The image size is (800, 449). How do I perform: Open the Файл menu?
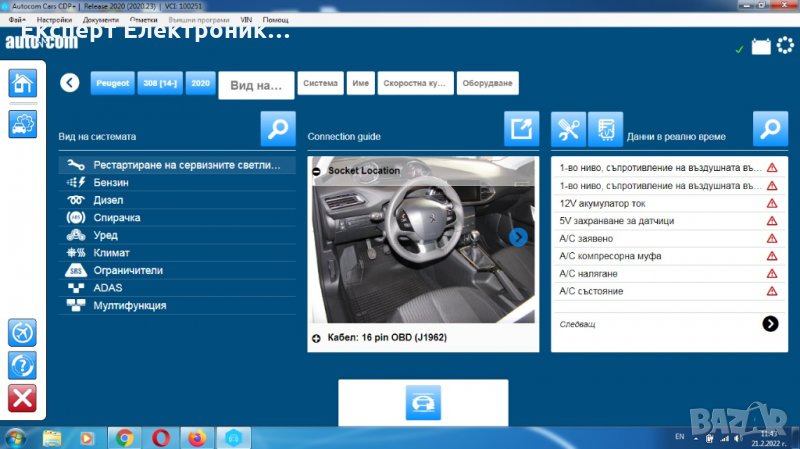(17, 20)
